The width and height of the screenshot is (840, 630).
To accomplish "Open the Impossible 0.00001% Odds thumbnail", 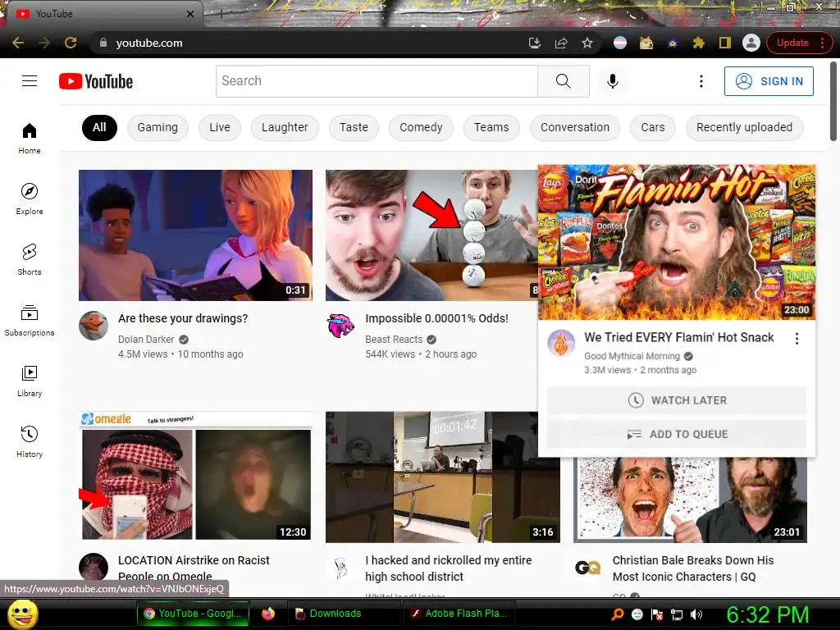I will click(431, 235).
